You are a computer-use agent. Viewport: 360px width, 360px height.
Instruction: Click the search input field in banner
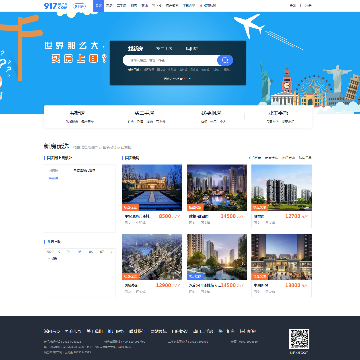coord(170,60)
